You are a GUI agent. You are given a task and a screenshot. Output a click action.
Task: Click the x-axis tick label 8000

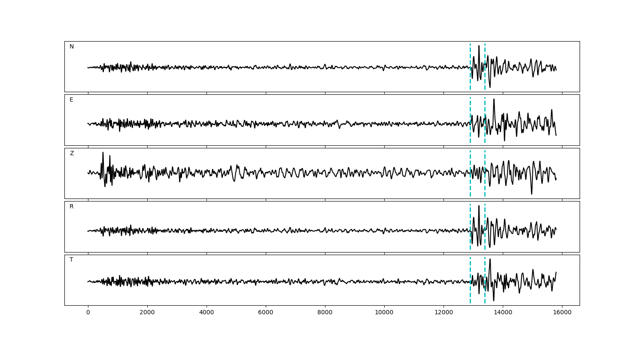point(325,313)
